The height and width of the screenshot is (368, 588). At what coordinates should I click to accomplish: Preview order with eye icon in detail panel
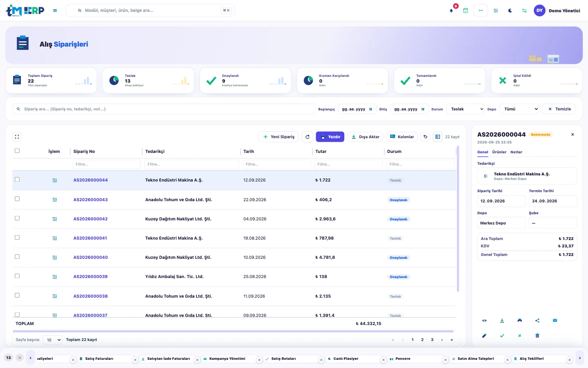[484, 321]
